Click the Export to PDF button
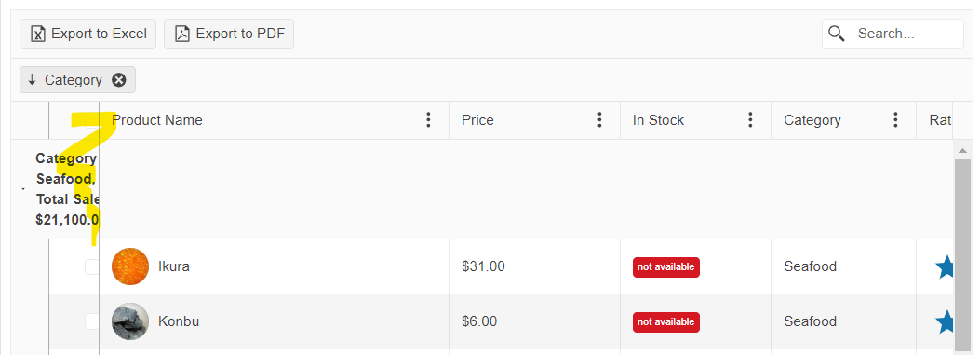980x355 pixels. click(229, 34)
